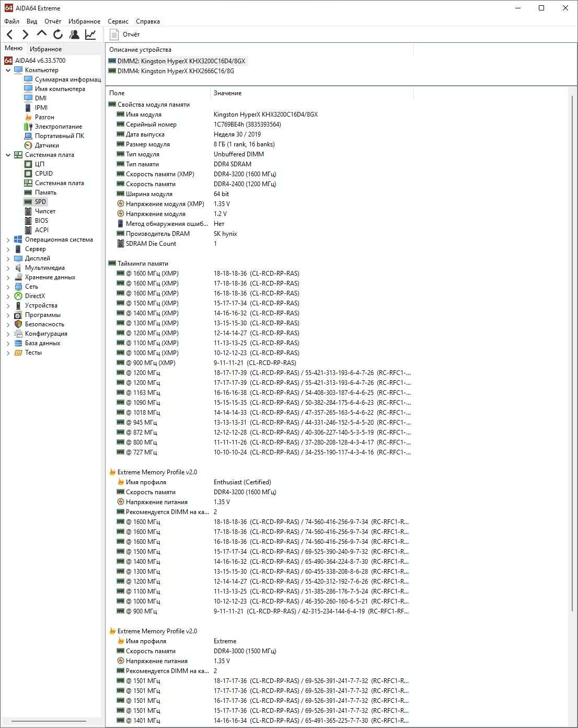Screen dimensions: 578x728
Task: Click the Чипсет chip icon
Action: click(x=28, y=211)
